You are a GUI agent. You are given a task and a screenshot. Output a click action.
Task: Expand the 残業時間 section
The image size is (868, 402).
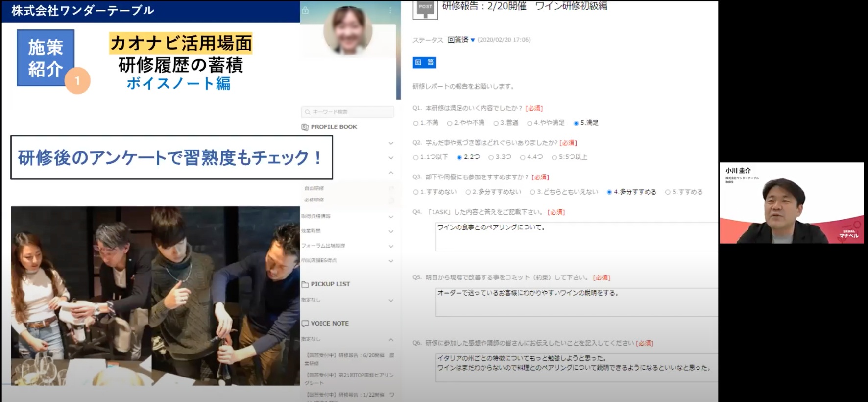pos(391,231)
